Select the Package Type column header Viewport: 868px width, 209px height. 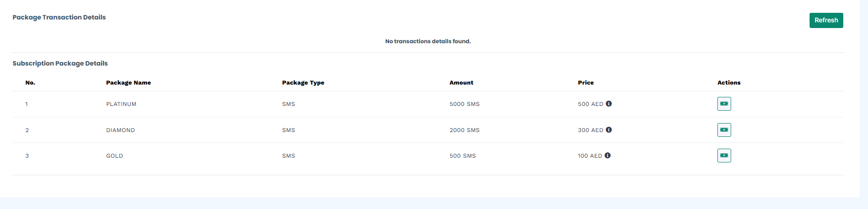coord(303,83)
